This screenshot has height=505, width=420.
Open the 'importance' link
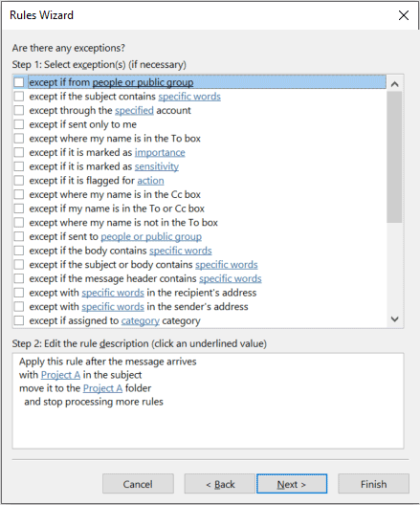[160, 152]
